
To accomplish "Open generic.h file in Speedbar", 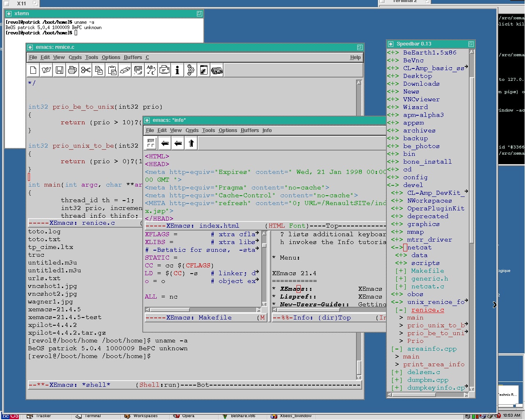I will click(x=430, y=278).
